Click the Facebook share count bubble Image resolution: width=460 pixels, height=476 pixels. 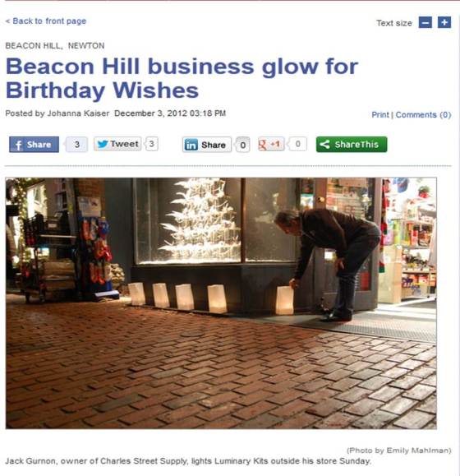coord(77,145)
